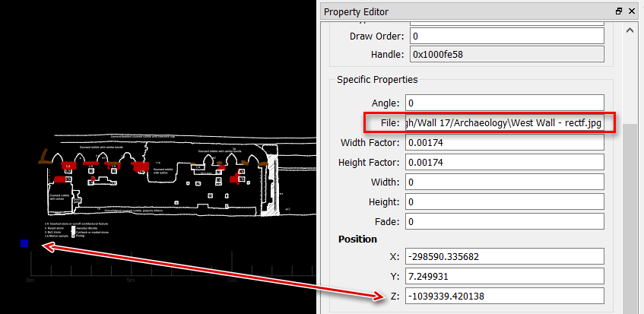Click the Height input field
The height and width of the screenshot is (314, 644).
[x=504, y=202]
